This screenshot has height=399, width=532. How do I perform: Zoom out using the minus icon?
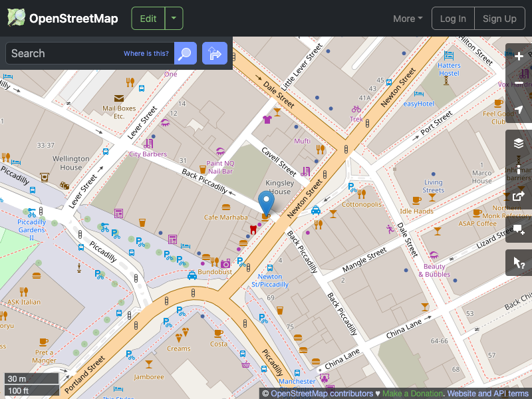(519, 83)
